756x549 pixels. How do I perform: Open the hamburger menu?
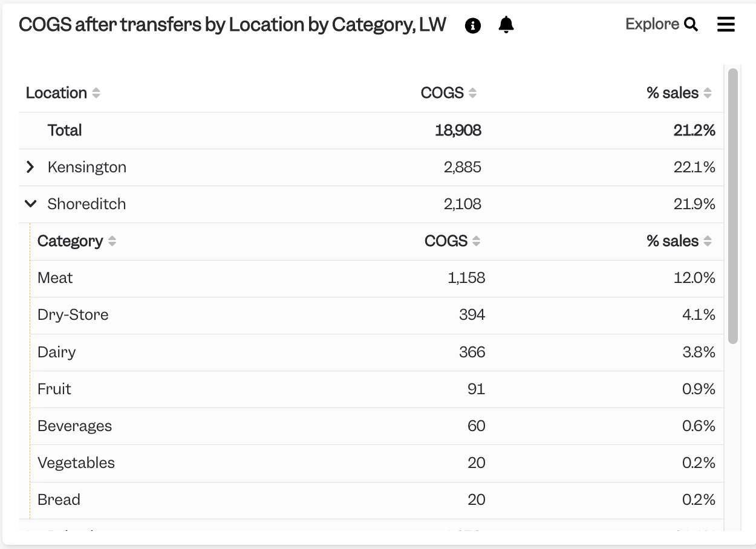[x=726, y=24]
